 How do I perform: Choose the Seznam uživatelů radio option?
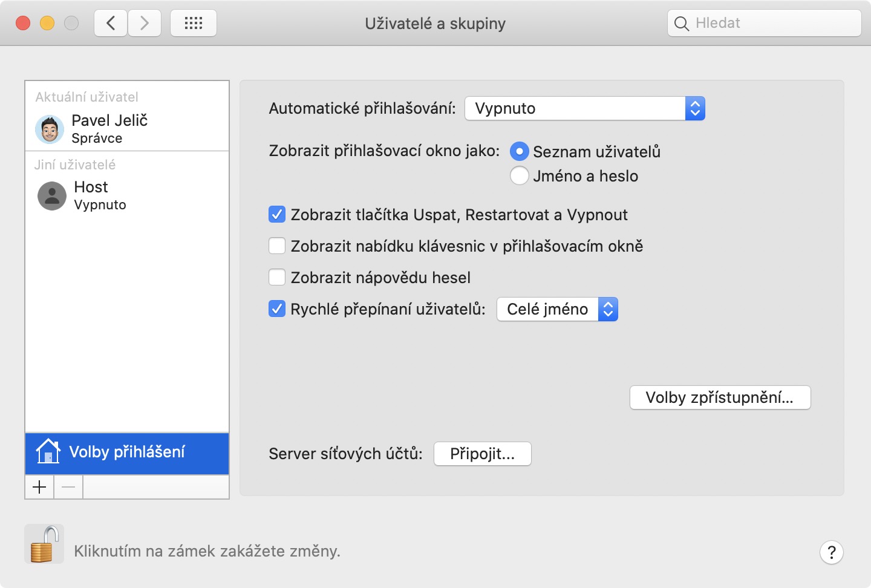520,151
